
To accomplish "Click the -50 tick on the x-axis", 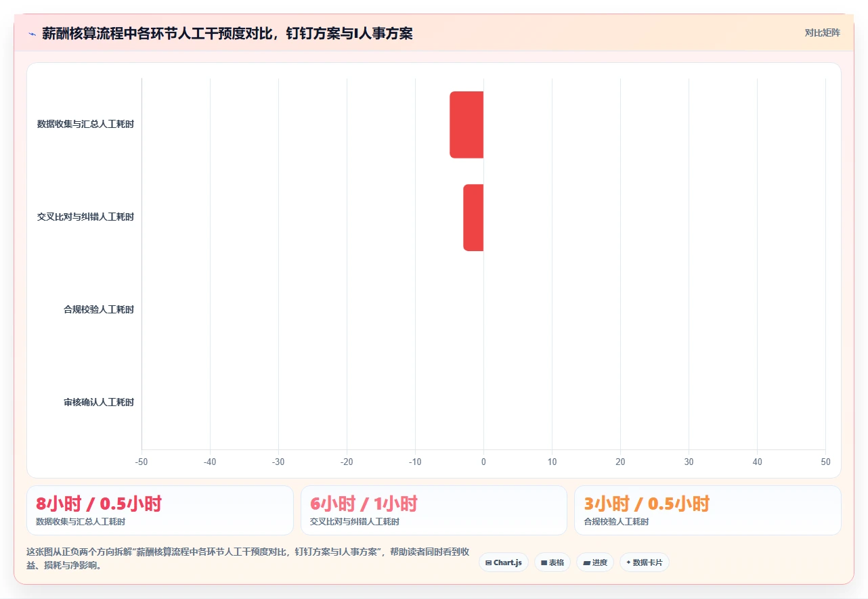I will 142,462.
